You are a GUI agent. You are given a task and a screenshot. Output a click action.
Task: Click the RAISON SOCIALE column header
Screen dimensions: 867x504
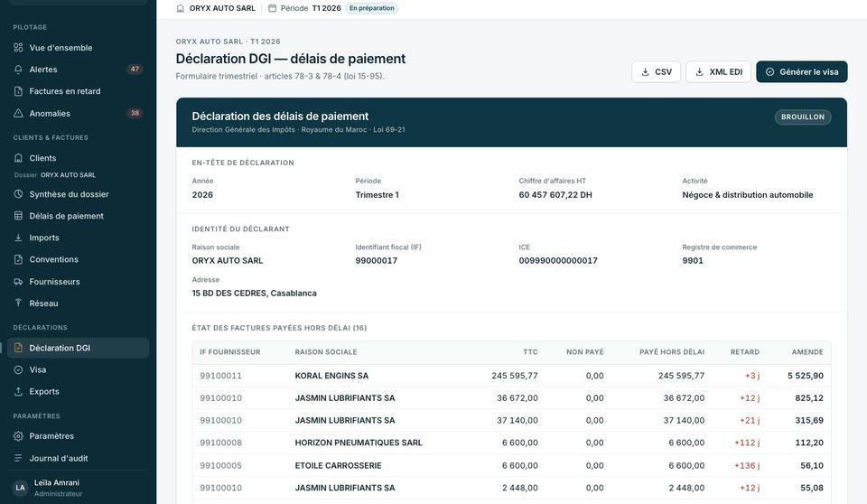tap(326, 352)
